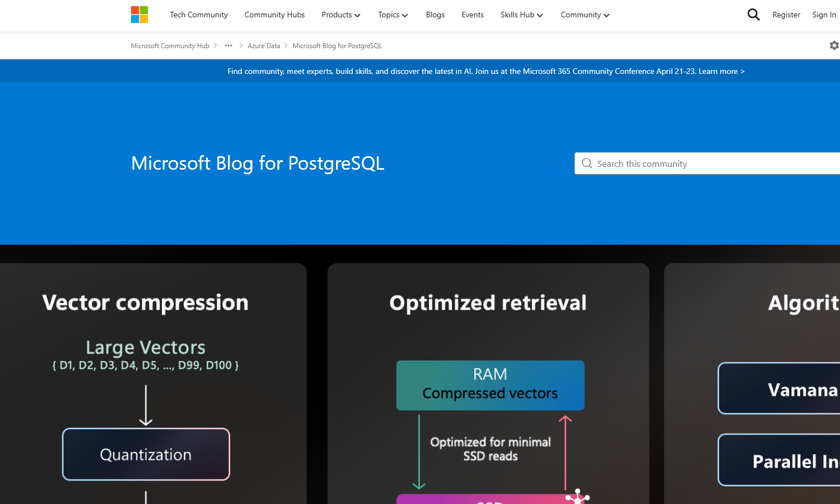Open the site search magnifier icon
840x504 pixels.
[x=753, y=15]
